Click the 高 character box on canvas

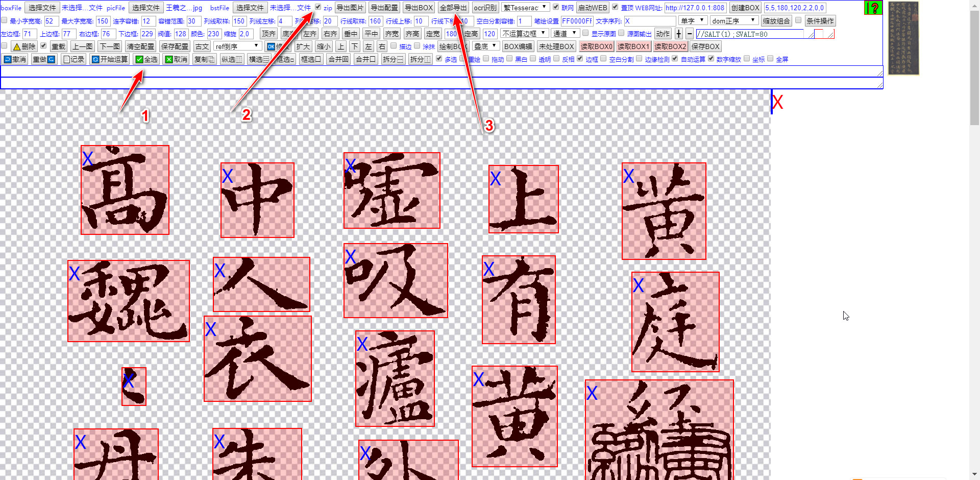(125, 190)
